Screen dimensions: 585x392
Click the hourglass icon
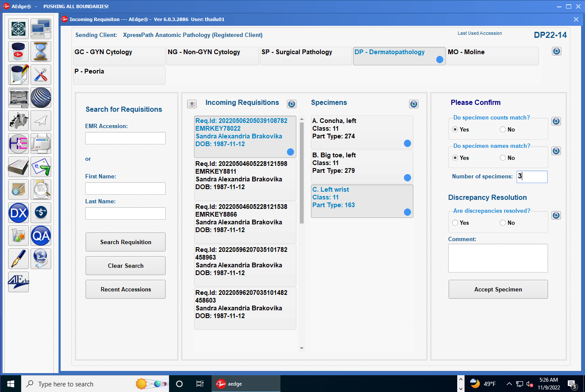[x=41, y=52]
